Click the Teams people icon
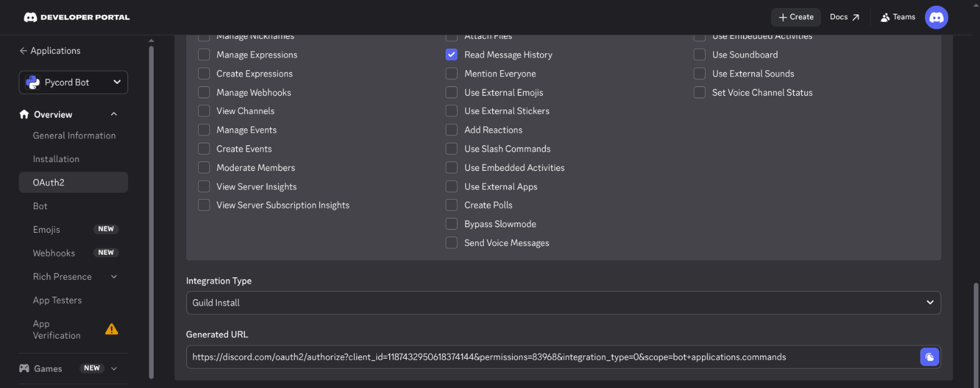980x388 pixels. 885,18
